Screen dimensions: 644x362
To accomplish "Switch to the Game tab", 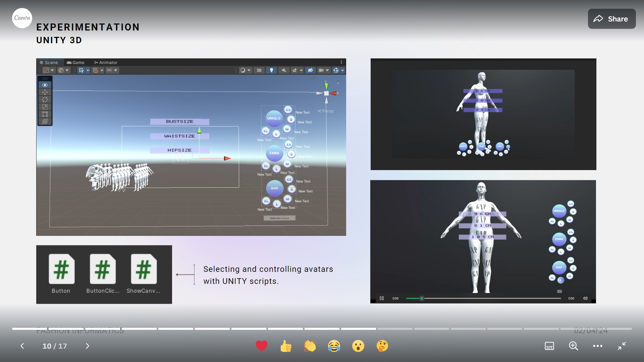I will pos(76,62).
